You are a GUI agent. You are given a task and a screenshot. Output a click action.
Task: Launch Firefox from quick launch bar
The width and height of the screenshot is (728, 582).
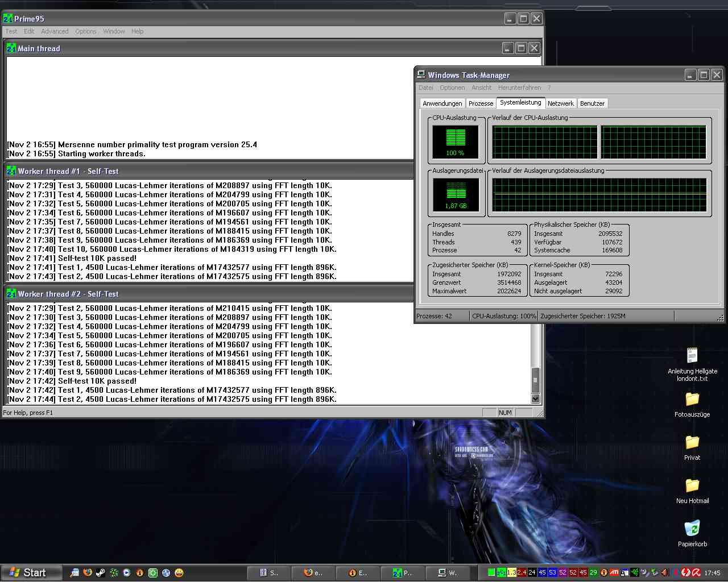pyautogui.click(x=88, y=572)
